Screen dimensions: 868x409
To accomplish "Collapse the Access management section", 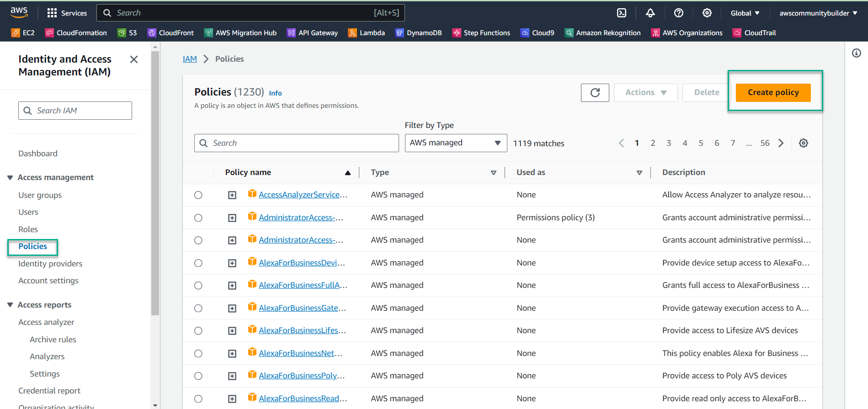I will pos(10,178).
